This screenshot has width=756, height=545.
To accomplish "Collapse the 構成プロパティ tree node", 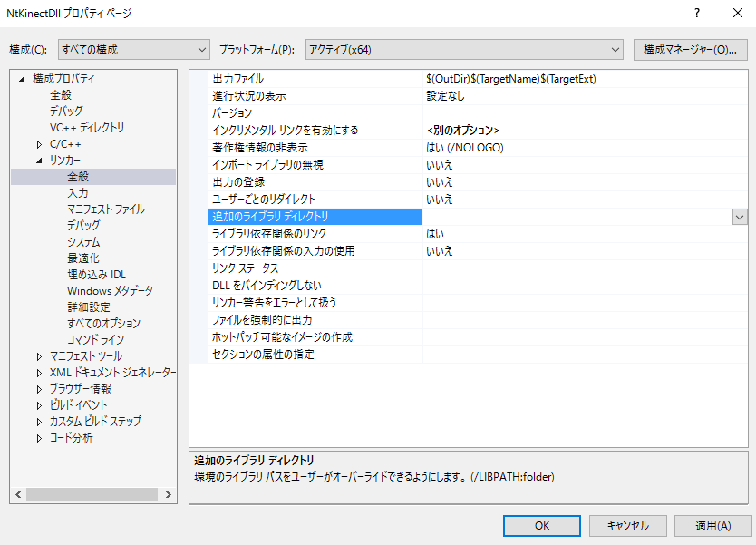I will [22, 79].
